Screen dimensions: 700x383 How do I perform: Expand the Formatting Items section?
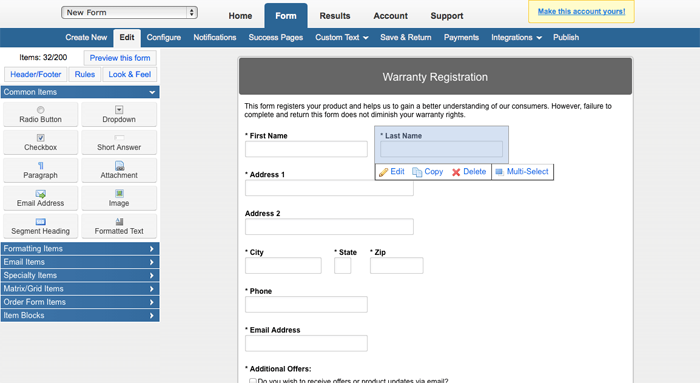coord(80,249)
